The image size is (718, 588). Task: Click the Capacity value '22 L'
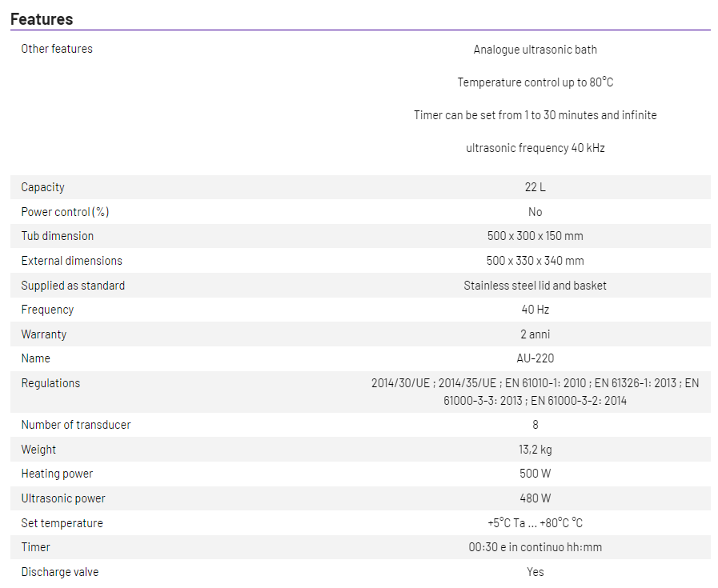[535, 187]
